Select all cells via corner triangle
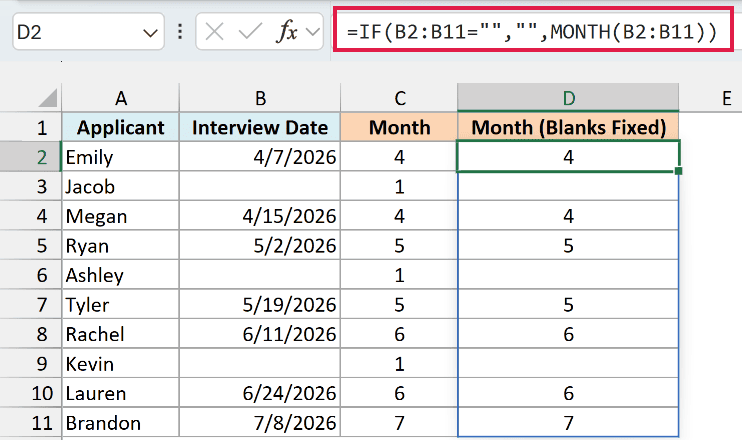Viewport: 742px width, 440px height. 48,98
